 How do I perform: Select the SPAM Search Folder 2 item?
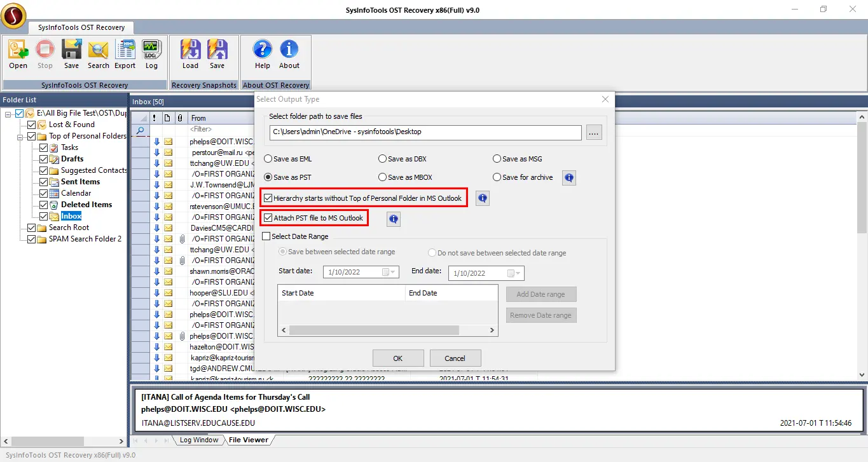click(85, 239)
